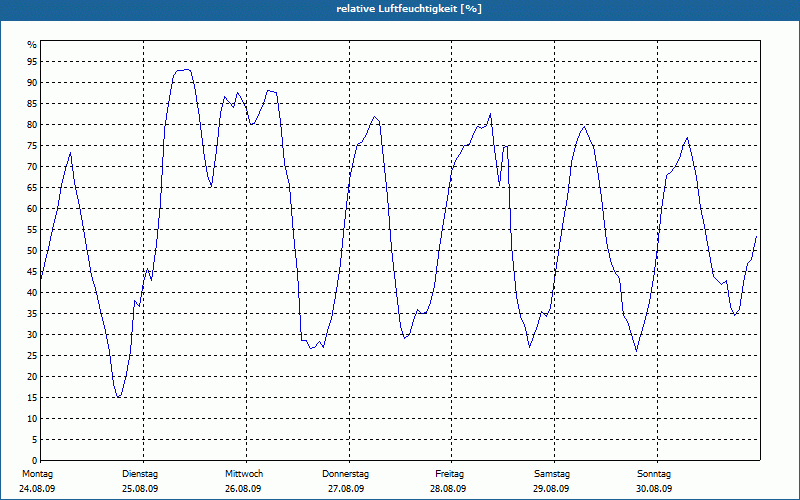Click the y-axis value '30'
The width and height of the screenshot is (800, 500).
tap(32, 335)
